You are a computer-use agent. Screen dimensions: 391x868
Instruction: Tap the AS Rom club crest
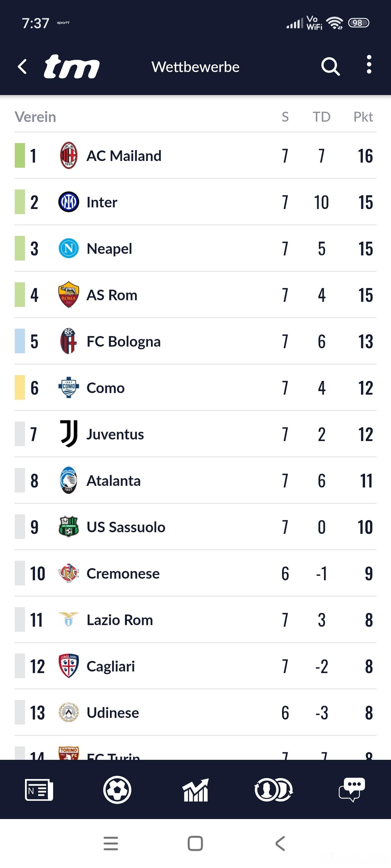pyautogui.click(x=69, y=295)
